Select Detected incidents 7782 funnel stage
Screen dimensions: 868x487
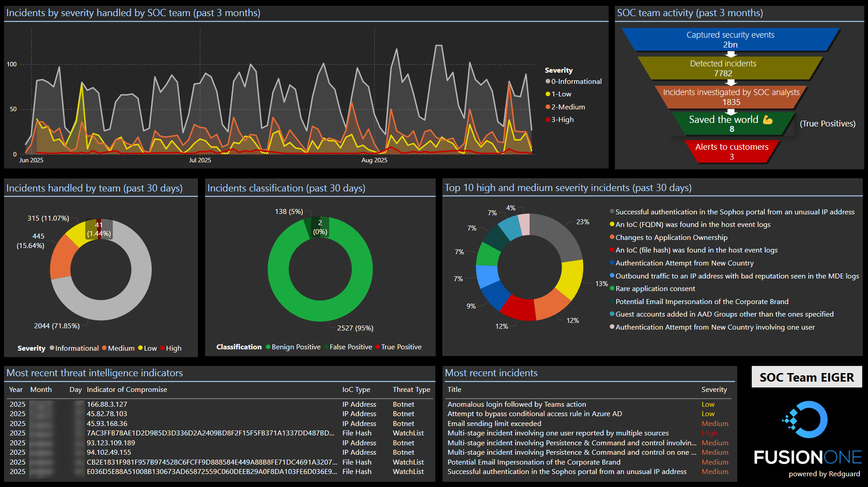pyautogui.click(x=723, y=68)
